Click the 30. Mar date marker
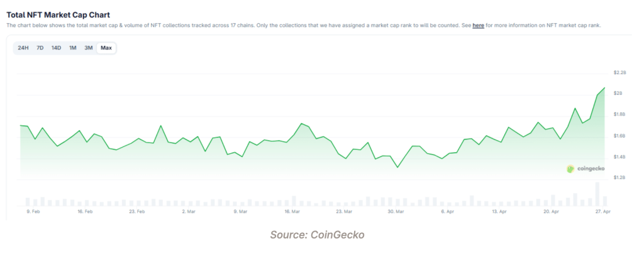 395,212
